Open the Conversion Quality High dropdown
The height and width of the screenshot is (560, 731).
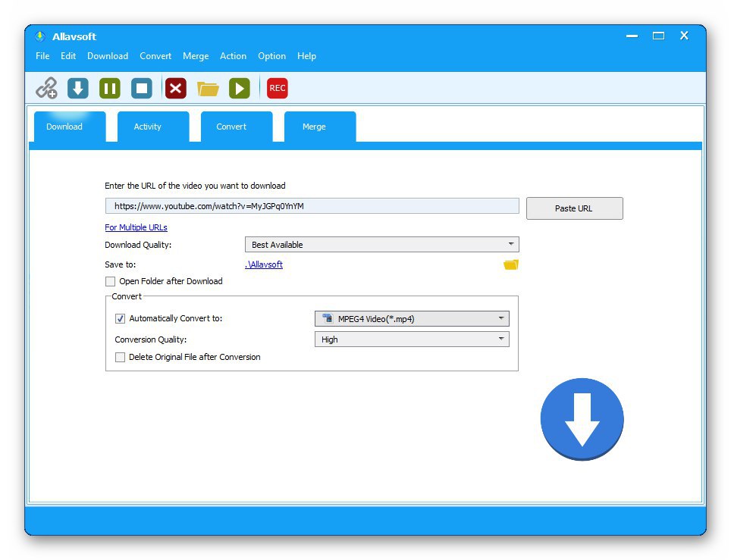click(412, 339)
